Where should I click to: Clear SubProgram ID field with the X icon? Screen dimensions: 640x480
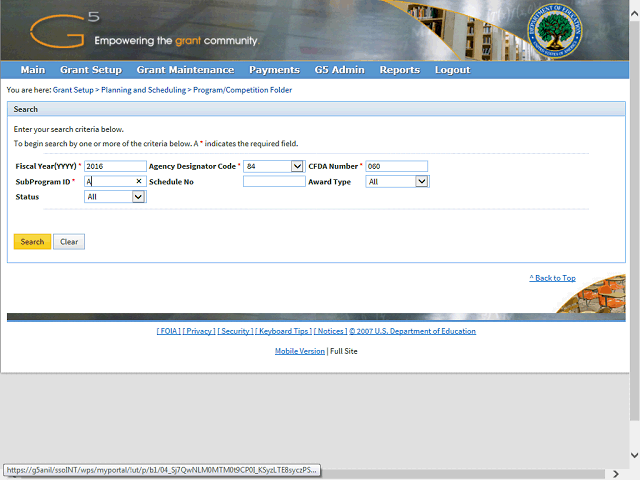139,181
